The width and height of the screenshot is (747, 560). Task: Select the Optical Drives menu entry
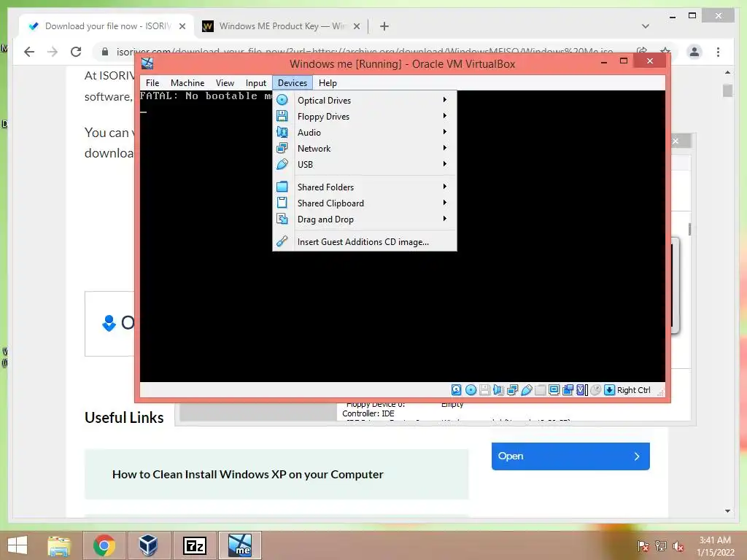(365, 101)
